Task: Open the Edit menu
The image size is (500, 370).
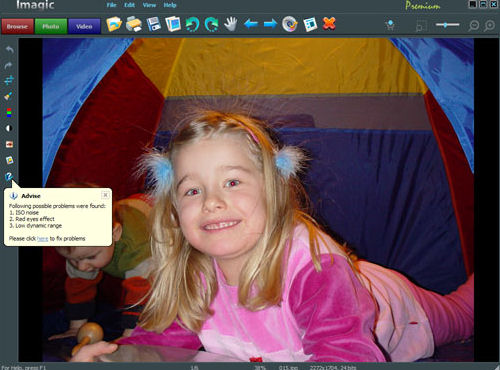Action: coord(129,5)
